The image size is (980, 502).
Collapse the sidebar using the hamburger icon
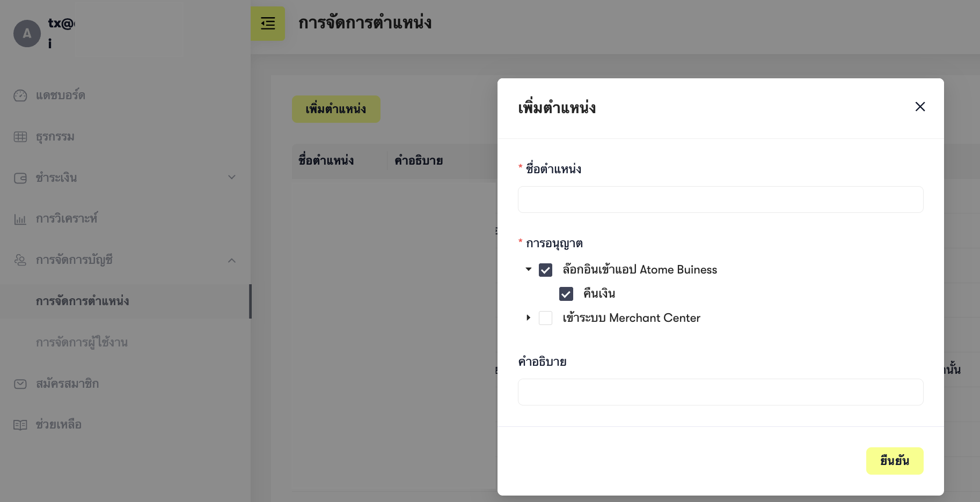coord(268,24)
